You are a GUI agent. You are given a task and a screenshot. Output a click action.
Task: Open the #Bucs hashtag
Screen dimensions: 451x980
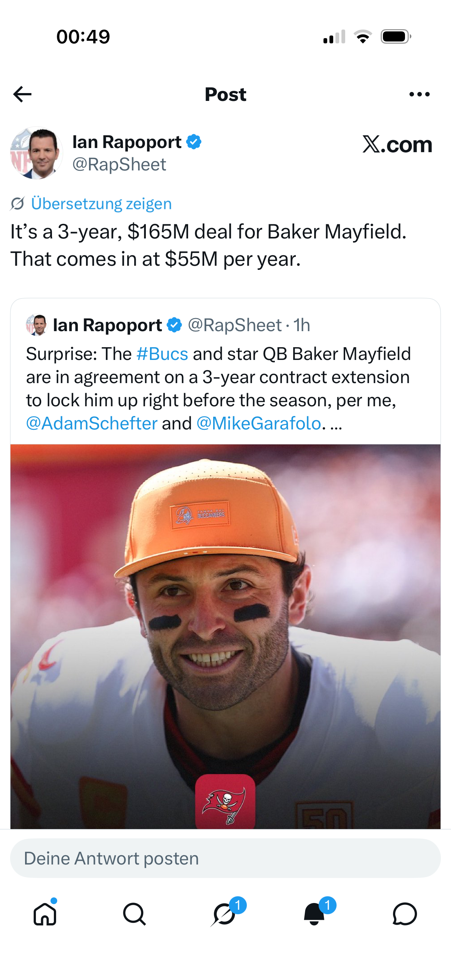click(x=162, y=354)
